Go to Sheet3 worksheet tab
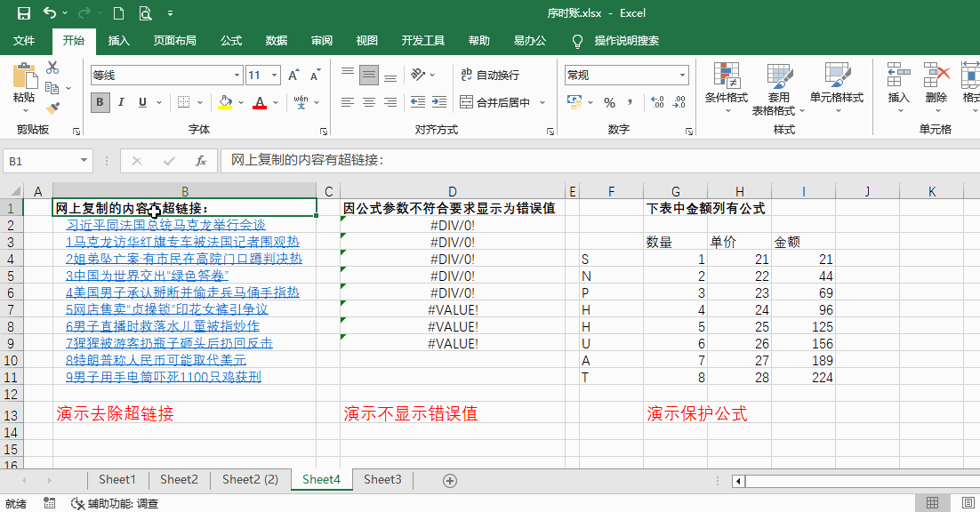Viewport: 980px width, 512px height. click(x=382, y=479)
